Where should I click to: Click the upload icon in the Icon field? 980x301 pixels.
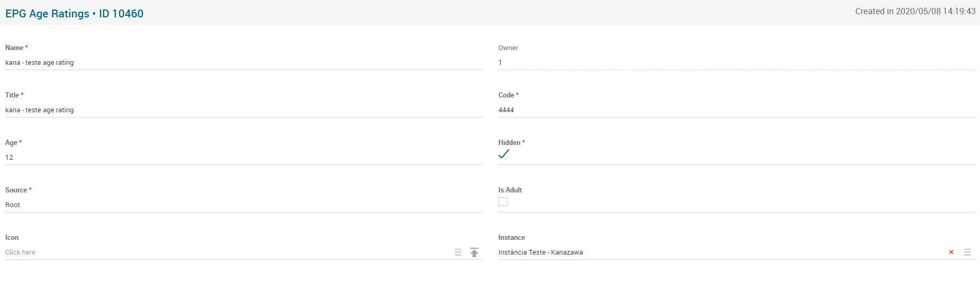(x=474, y=253)
